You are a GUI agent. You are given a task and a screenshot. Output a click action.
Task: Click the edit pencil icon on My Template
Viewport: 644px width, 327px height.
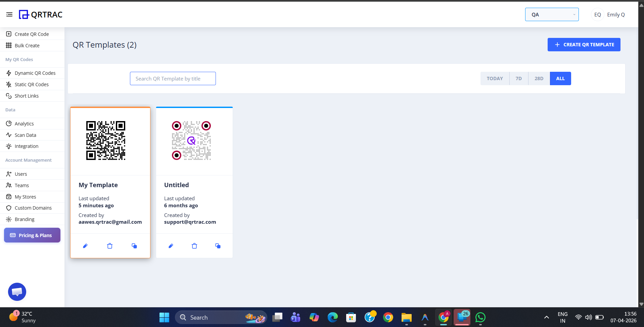[85, 246]
